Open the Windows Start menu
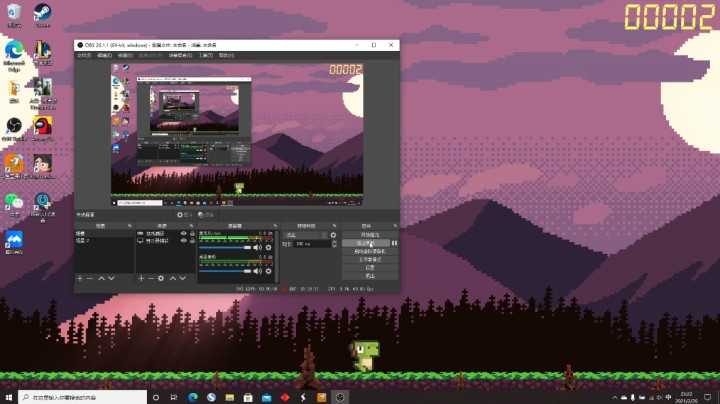Screen dimensions: 720x404 click(x=9, y=397)
